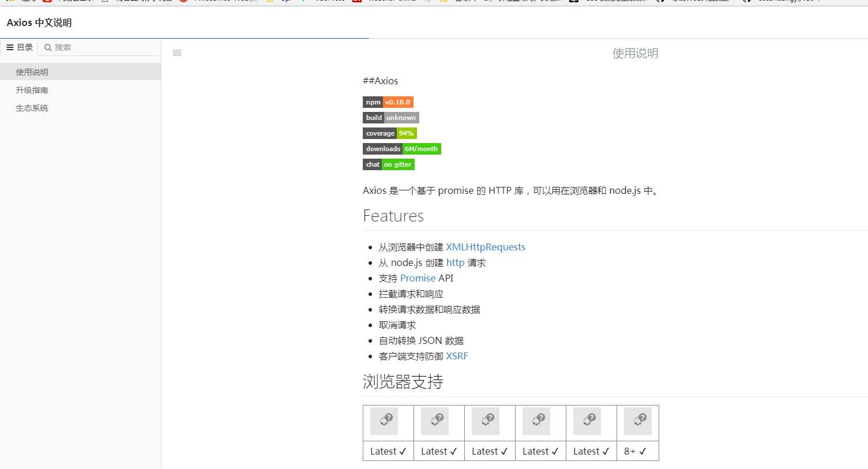The image size is (868, 469).
Task: Toggle the sidebar with the hamburger icon
Action: click(177, 53)
